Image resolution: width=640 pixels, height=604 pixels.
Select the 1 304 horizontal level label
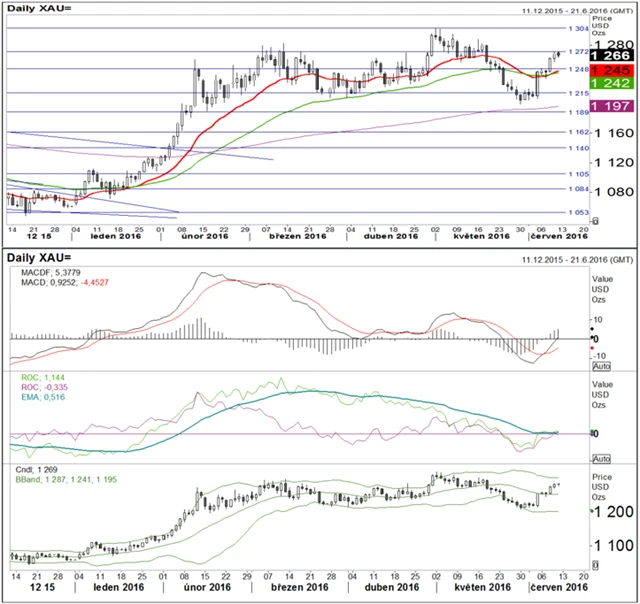pyautogui.click(x=577, y=30)
